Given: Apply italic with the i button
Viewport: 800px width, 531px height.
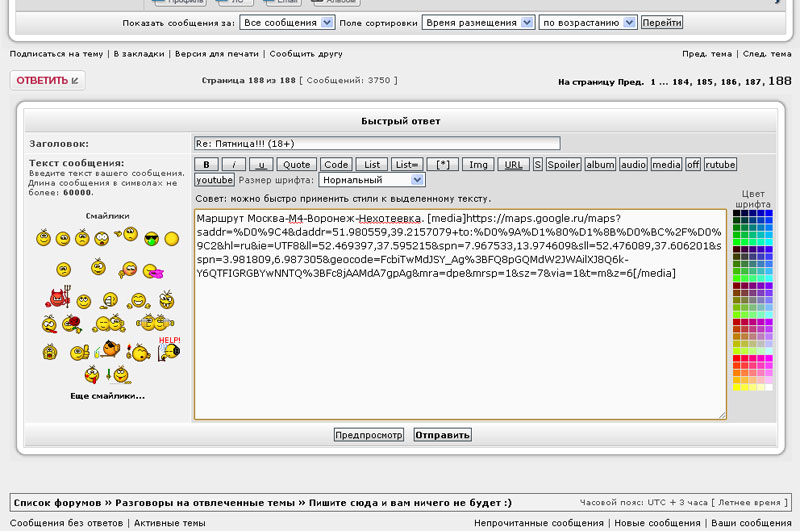Looking at the screenshot, I should (x=233, y=164).
